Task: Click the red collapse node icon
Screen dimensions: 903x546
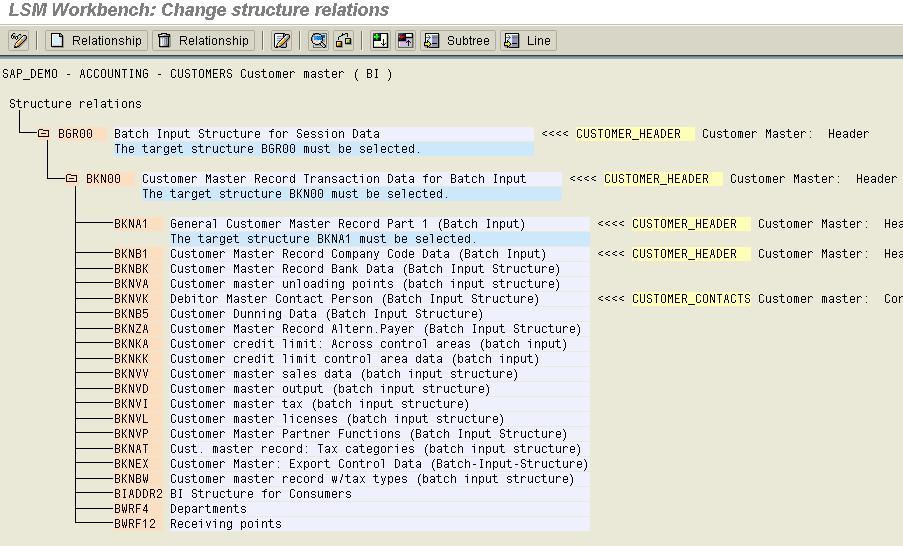Action: (x=405, y=41)
